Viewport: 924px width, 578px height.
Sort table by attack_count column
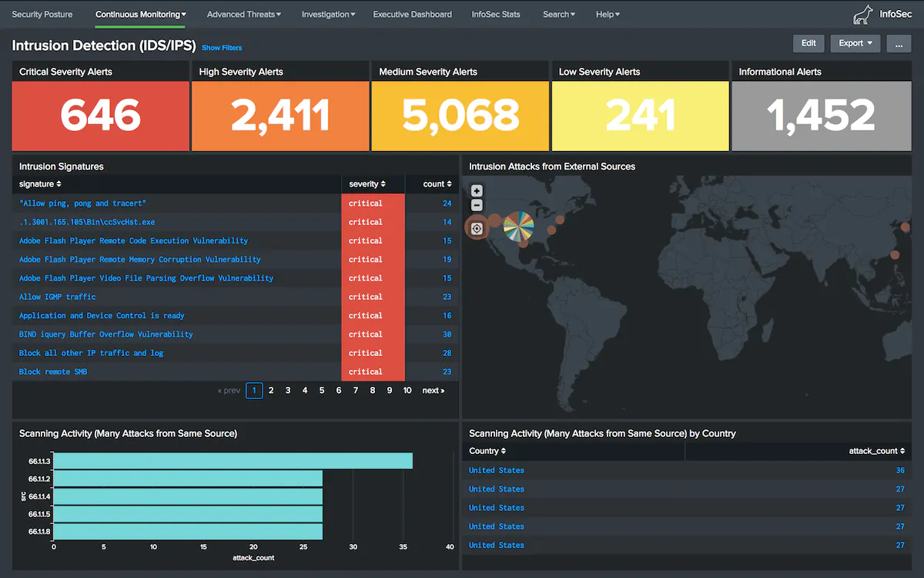[x=875, y=451]
